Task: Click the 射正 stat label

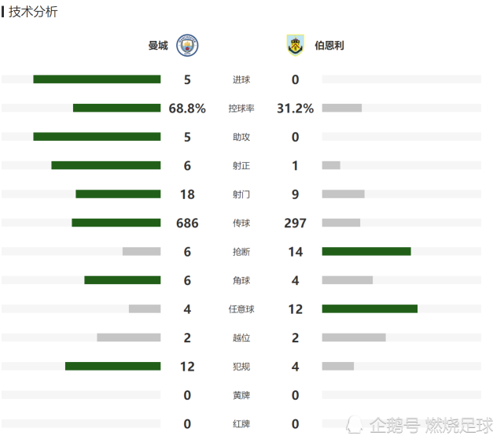Action: [241, 166]
